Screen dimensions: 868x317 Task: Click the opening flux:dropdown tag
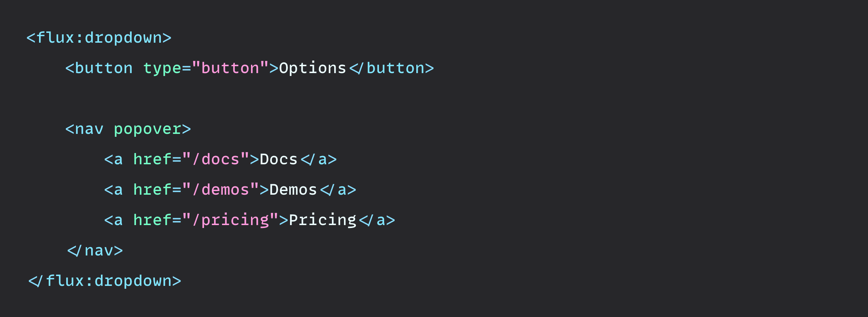pyautogui.click(x=99, y=38)
